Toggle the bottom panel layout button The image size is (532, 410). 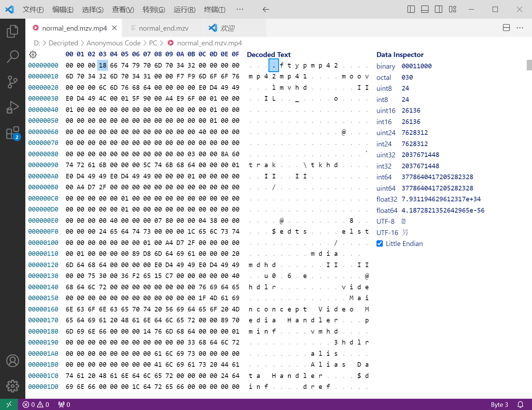(x=425, y=10)
